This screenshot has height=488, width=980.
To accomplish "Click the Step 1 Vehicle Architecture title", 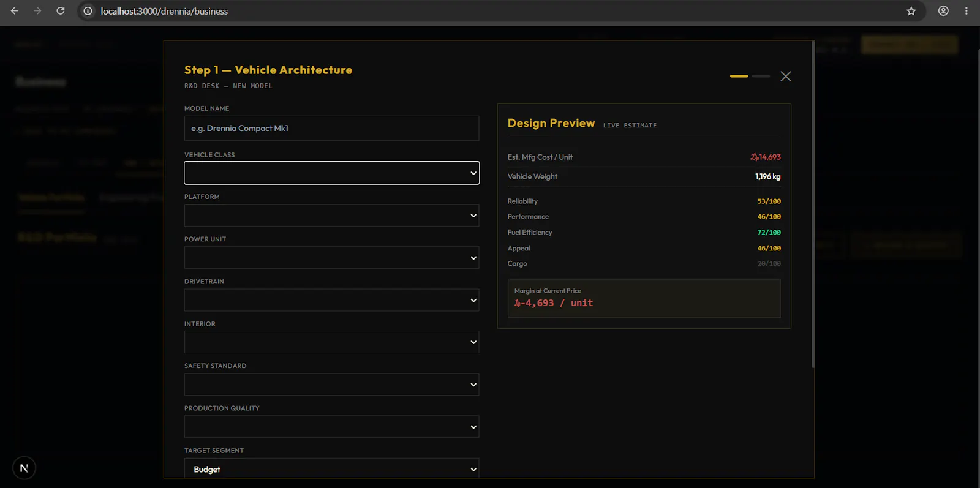I will pyautogui.click(x=268, y=70).
